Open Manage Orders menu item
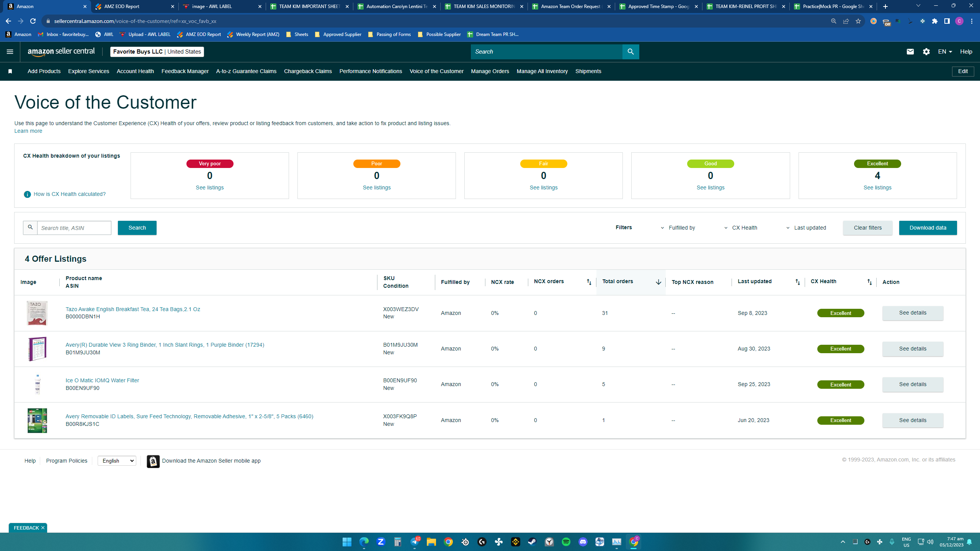 tap(490, 72)
